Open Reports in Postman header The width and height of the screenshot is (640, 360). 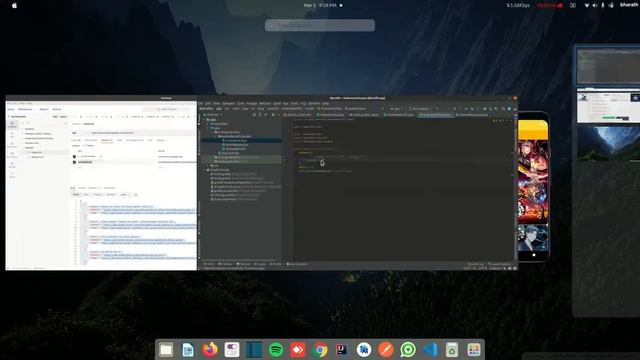pos(44,109)
